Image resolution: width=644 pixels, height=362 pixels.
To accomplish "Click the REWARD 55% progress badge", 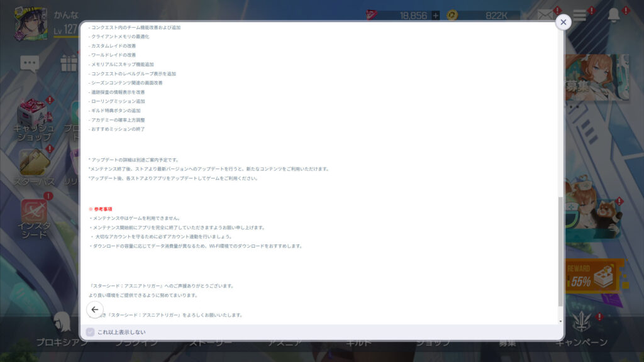I will tap(594, 277).
